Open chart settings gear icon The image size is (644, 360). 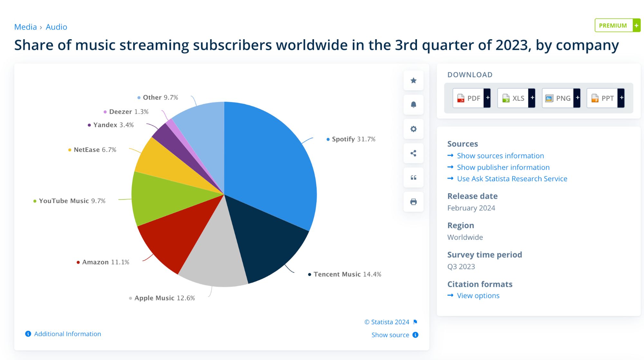(413, 129)
